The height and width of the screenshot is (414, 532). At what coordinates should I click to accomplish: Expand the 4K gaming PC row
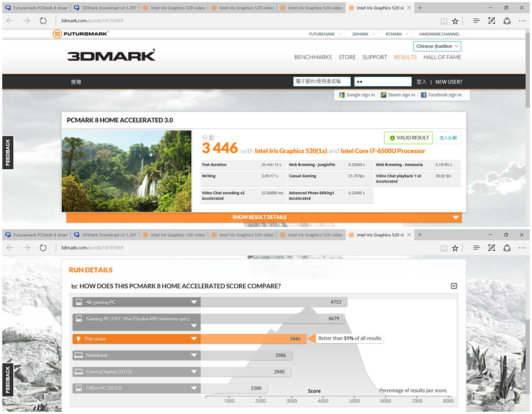tap(194, 302)
